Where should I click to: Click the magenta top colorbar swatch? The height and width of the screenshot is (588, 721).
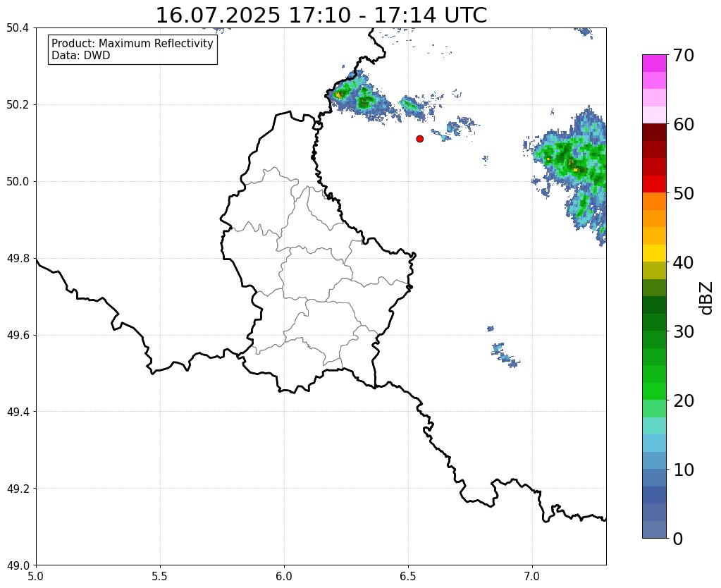point(654,63)
